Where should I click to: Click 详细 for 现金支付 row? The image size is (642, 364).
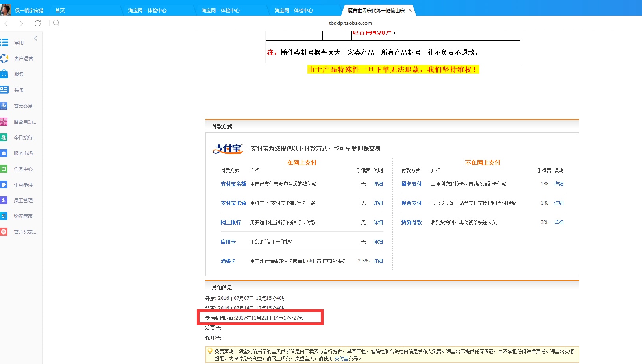pyautogui.click(x=559, y=203)
